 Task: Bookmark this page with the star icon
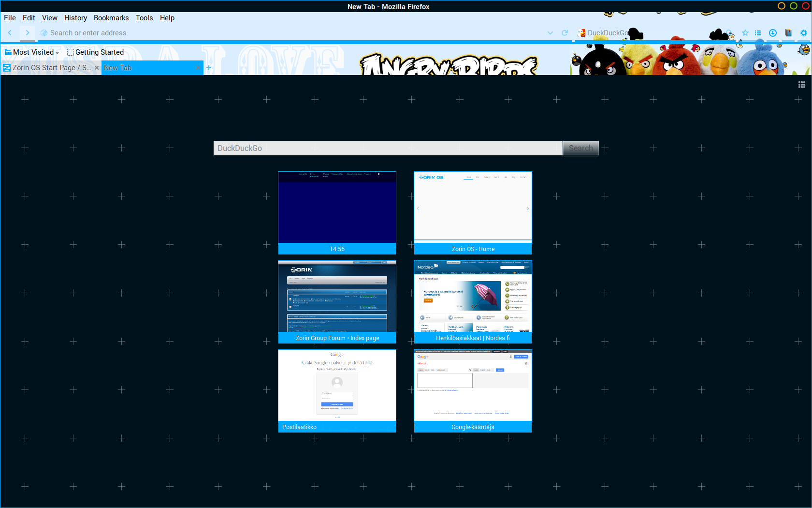[745, 33]
